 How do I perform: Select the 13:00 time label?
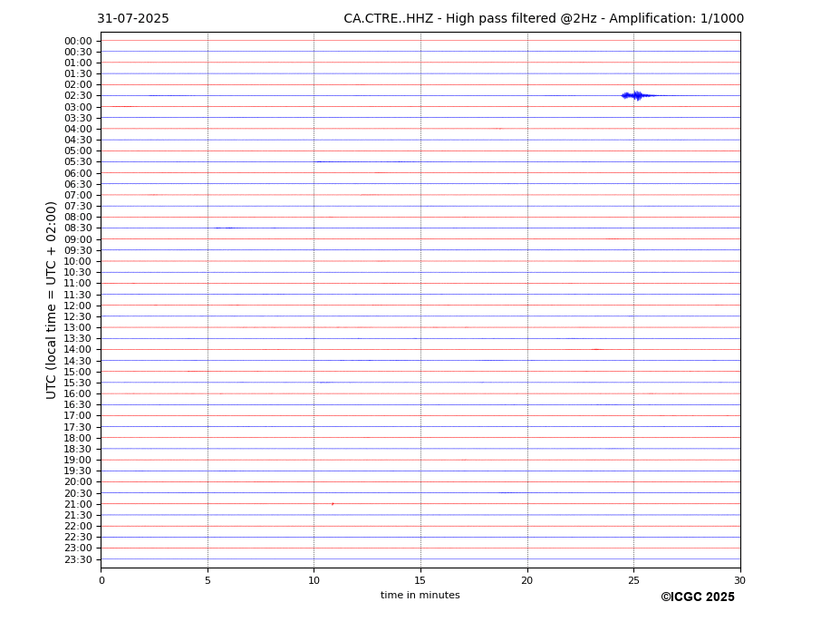click(x=78, y=327)
